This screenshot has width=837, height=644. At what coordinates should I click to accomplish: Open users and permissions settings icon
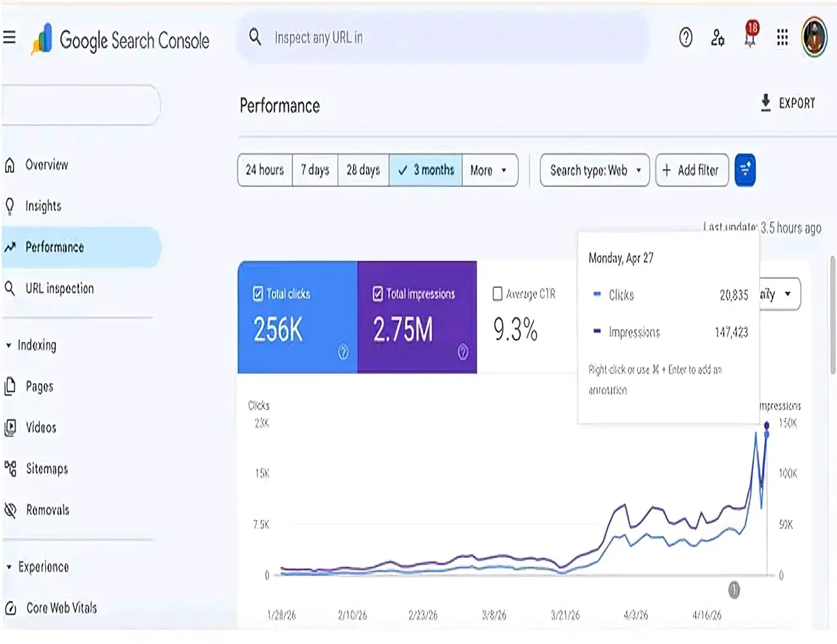[717, 38]
